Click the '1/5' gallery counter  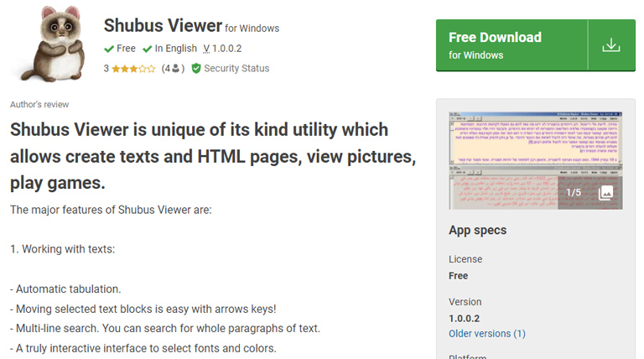tap(574, 192)
